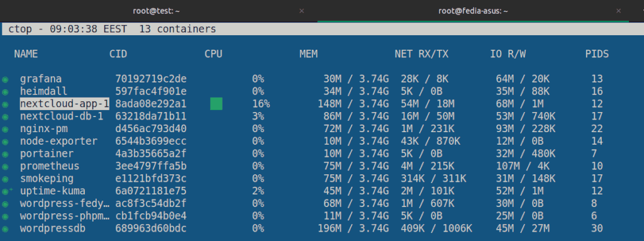Viewport: 644px width, 241px height.
Task: Click container ID 63218da71b11
Action: tap(151, 116)
